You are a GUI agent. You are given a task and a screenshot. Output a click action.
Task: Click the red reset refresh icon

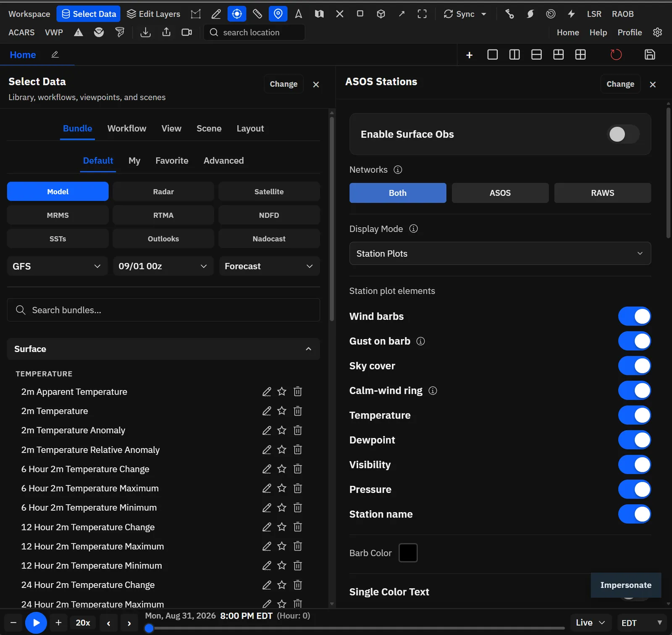point(616,55)
